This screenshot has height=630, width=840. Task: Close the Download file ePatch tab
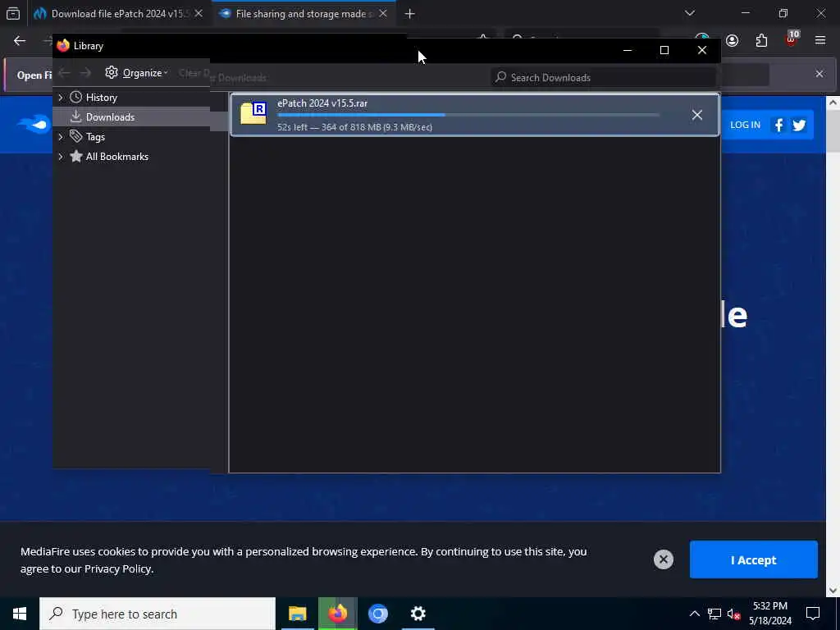point(199,13)
